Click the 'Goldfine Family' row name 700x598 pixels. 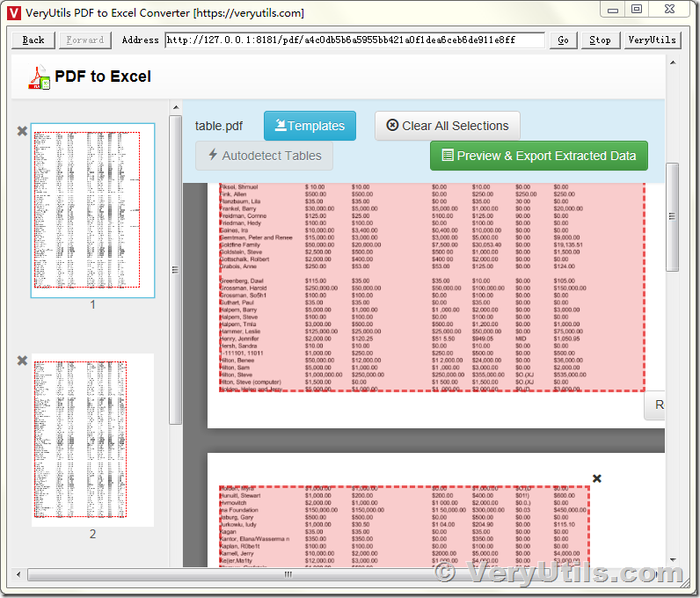[x=240, y=244]
